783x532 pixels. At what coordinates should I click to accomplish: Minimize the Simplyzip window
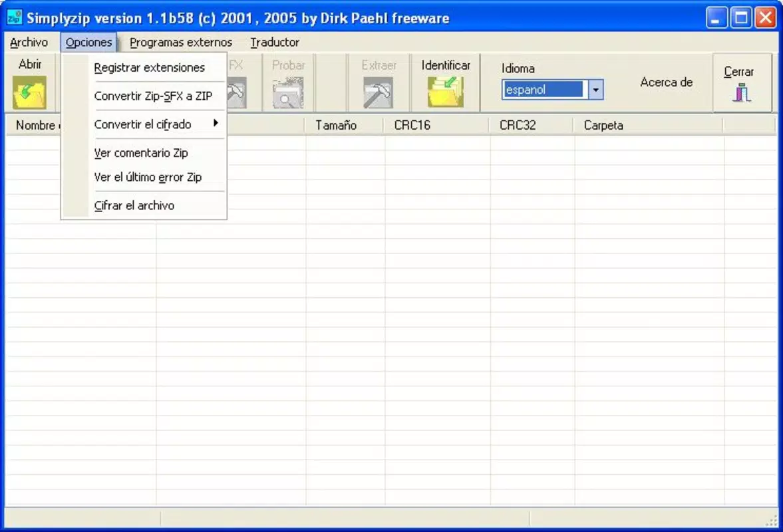click(716, 18)
